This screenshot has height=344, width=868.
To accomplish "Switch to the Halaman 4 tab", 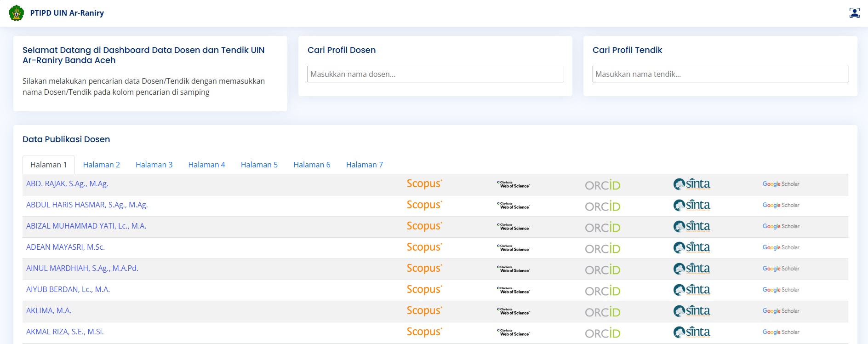I will click(207, 165).
